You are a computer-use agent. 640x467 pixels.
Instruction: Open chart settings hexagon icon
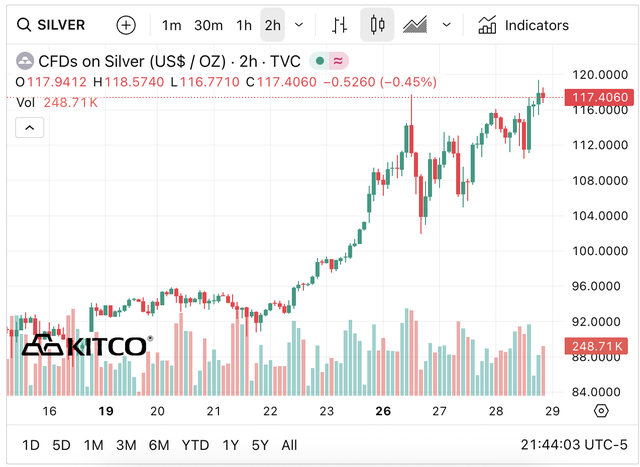[x=601, y=411]
